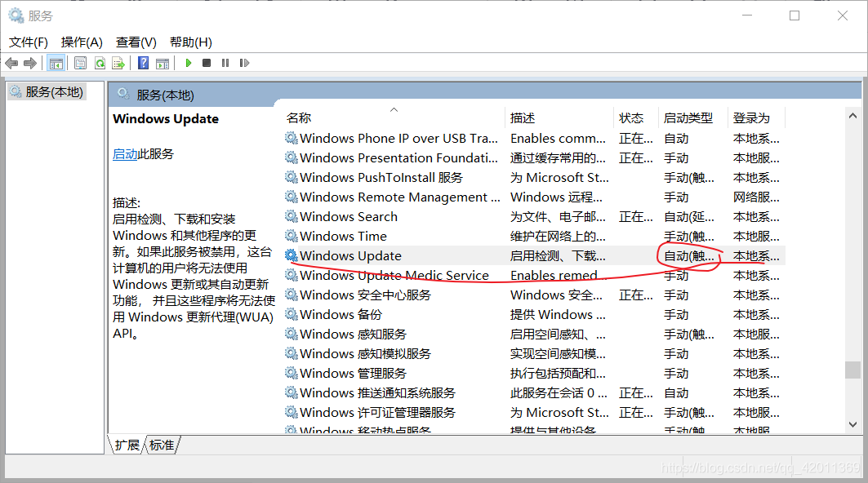This screenshot has width=868, height=483.
Task: Click 自动(触... startup type of Windows Update
Action: tap(689, 255)
